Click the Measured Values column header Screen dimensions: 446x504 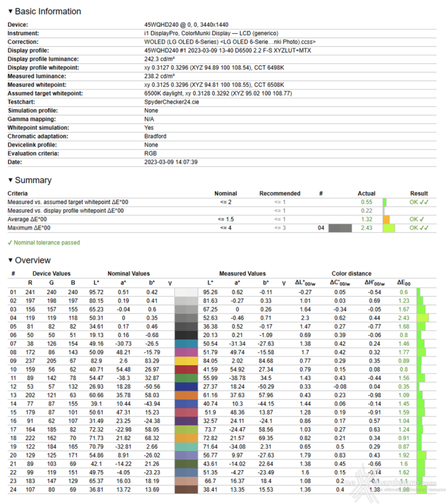(243, 274)
